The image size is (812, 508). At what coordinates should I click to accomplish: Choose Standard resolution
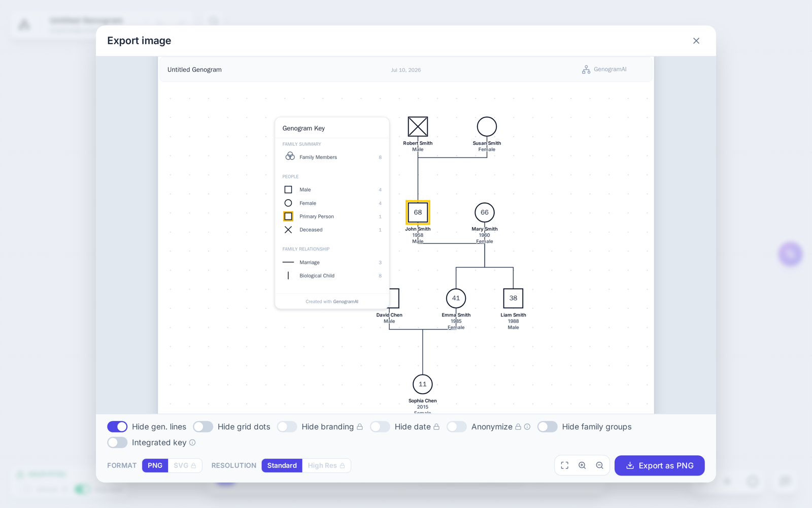tap(282, 465)
